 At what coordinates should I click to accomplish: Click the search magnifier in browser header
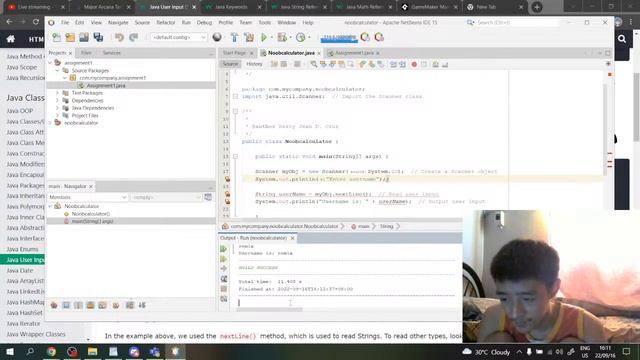pos(622,39)
